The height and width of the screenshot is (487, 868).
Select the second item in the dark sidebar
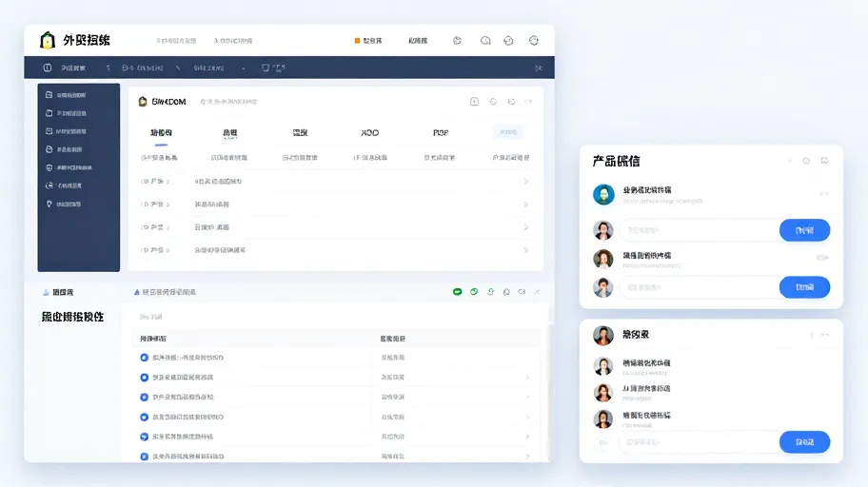coord(67,113)
